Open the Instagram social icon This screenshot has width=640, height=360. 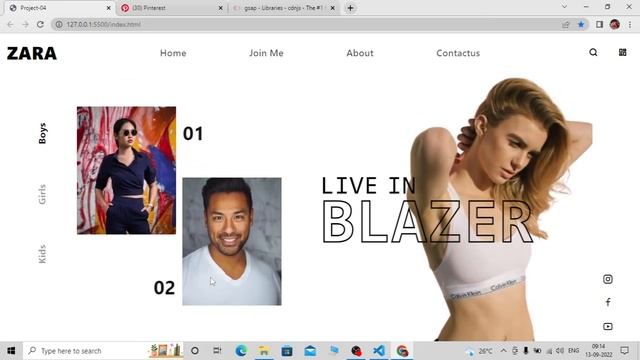(608, 279)
